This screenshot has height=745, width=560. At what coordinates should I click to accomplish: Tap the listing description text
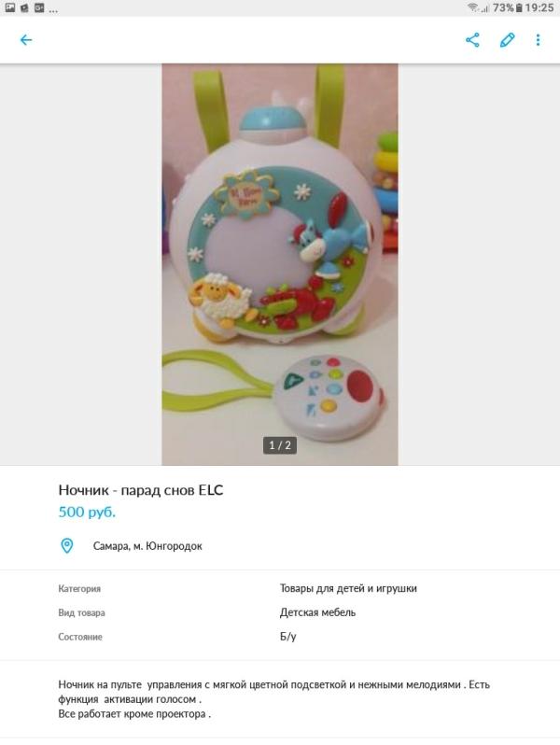(x=274, y=699)
